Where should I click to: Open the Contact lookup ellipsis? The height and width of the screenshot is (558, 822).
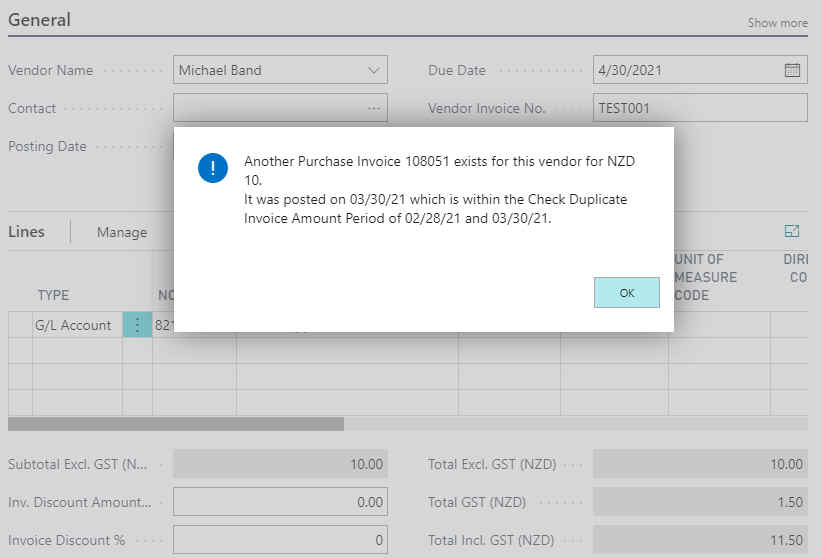[x=374, y=108]
